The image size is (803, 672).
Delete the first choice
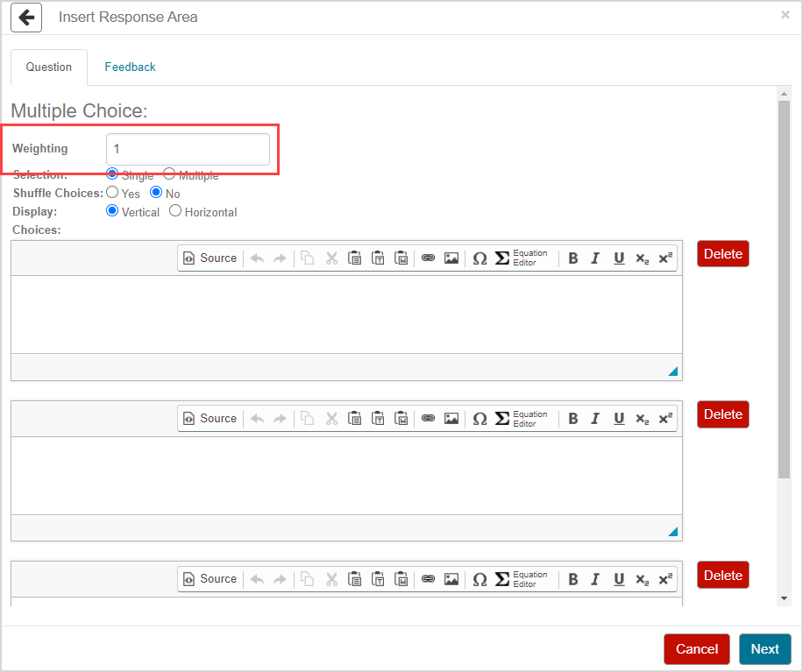pos(722,254)
